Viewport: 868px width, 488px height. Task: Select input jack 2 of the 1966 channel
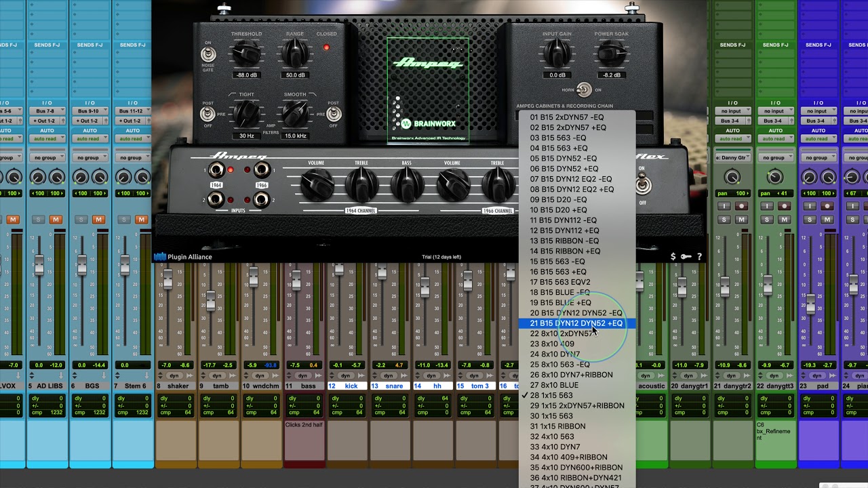[261, 199]
